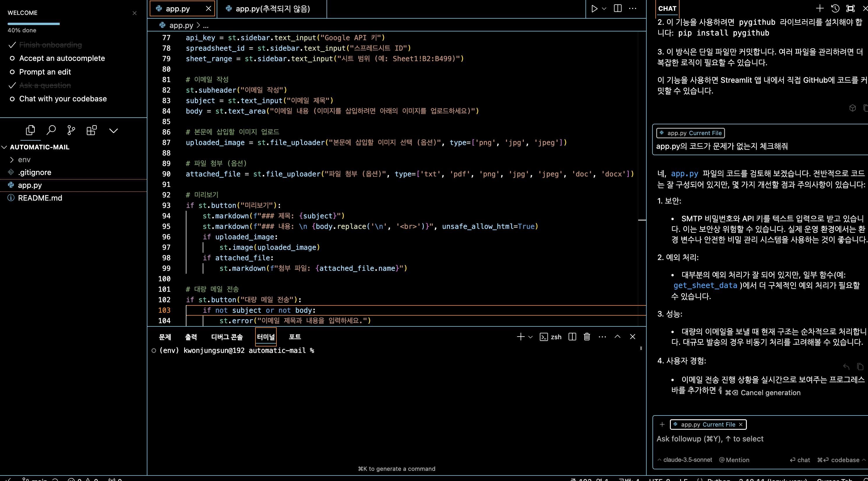The height and width of the screenshot is (481, 868).
Task: Open editor More Actions ellipsis
Action: point(633,8)
